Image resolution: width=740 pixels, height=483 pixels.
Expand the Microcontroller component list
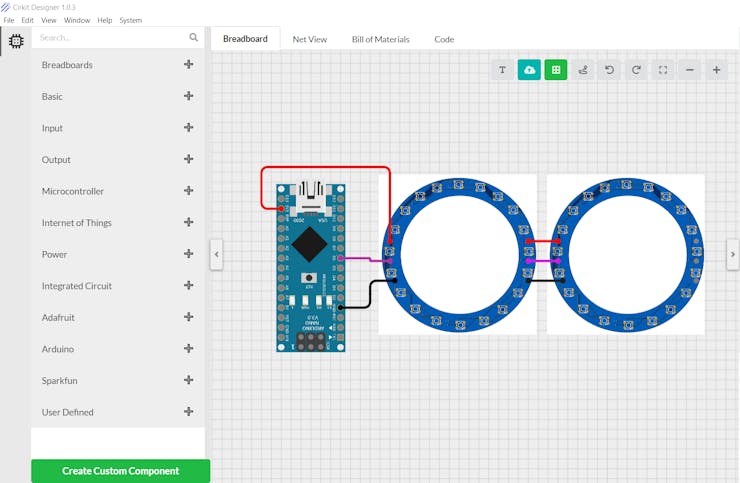point(188,191)
